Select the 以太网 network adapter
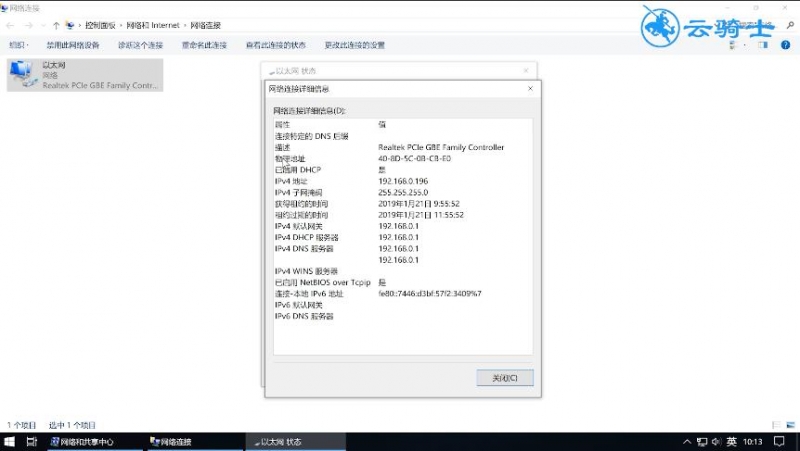 [x=85, y=75]
